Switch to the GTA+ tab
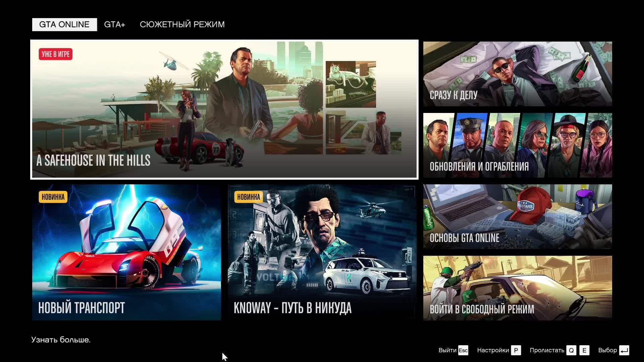644x362 pixels. (114, 24)
